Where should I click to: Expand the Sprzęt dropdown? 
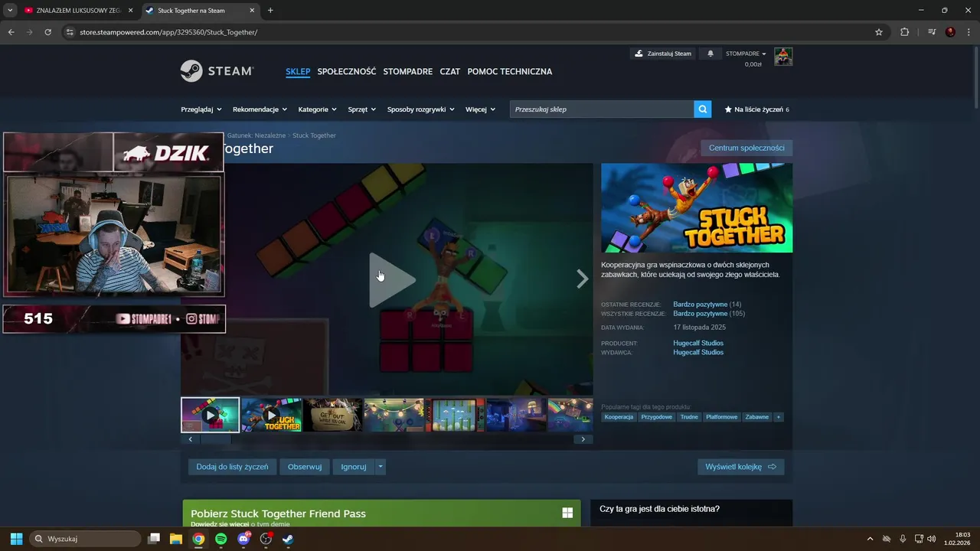[x=362, y=109]
